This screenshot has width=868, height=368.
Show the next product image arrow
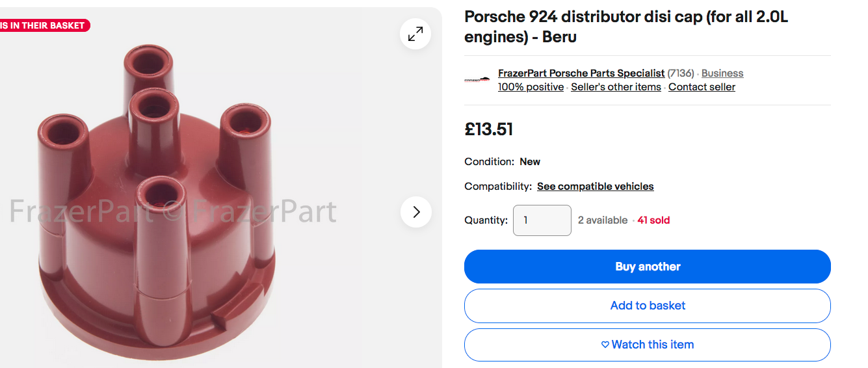coord(416,212)
